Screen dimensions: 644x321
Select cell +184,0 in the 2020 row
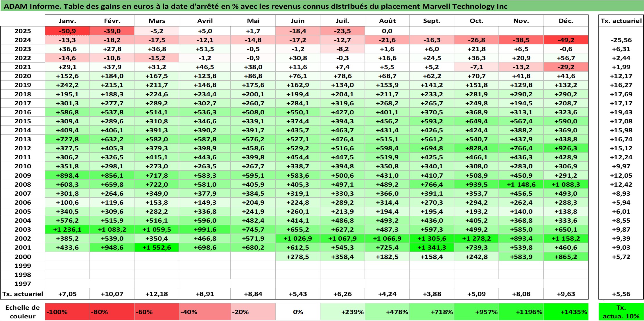pyautogui.click(x=112, y=76)
